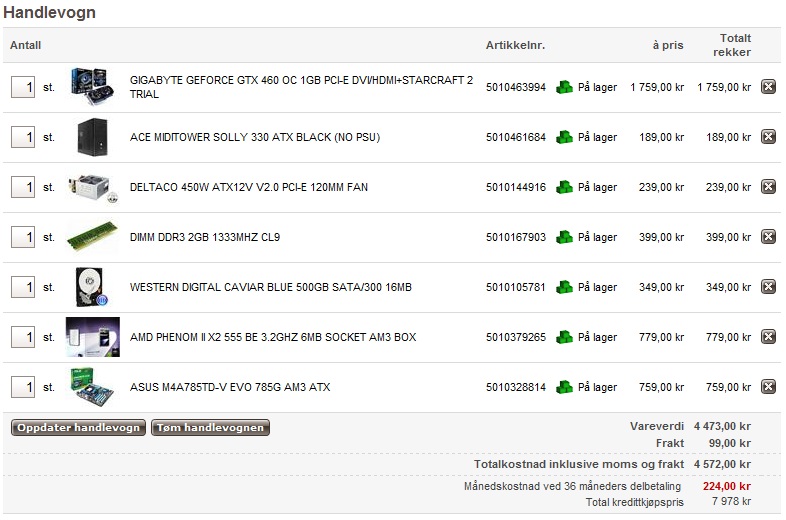Open Western Digital hard drive thumbnail
786x520 pixels.
tap(91, 287)
